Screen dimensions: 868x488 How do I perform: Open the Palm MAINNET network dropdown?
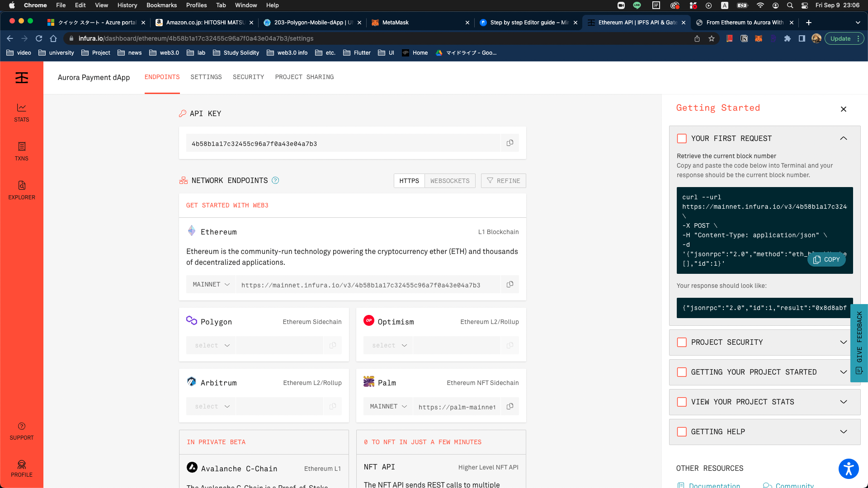click(x=388, y=406)
